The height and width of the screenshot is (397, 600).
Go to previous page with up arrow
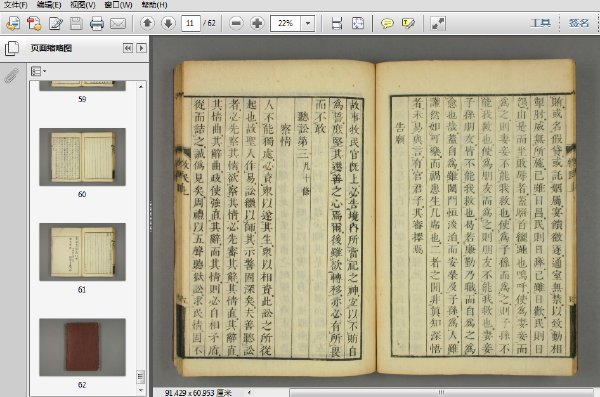click(x=147, y=23)
